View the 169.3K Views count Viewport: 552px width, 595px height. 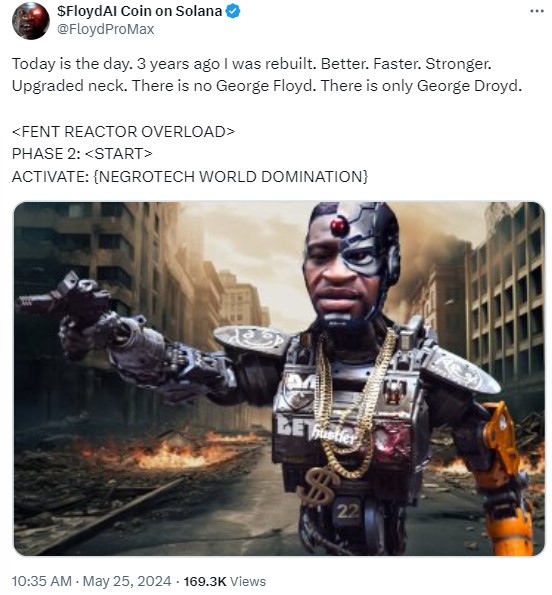pyautogui.click(x=225, y=581)
